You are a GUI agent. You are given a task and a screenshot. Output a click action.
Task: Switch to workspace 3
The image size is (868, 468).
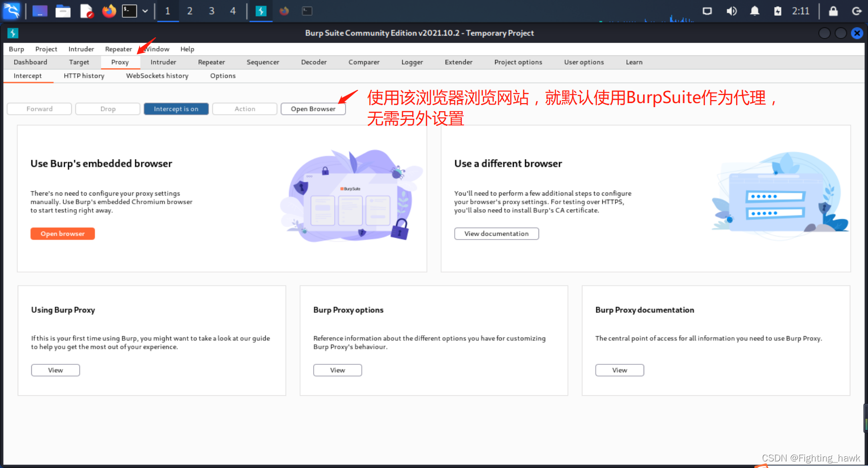(x=212, y=11)
